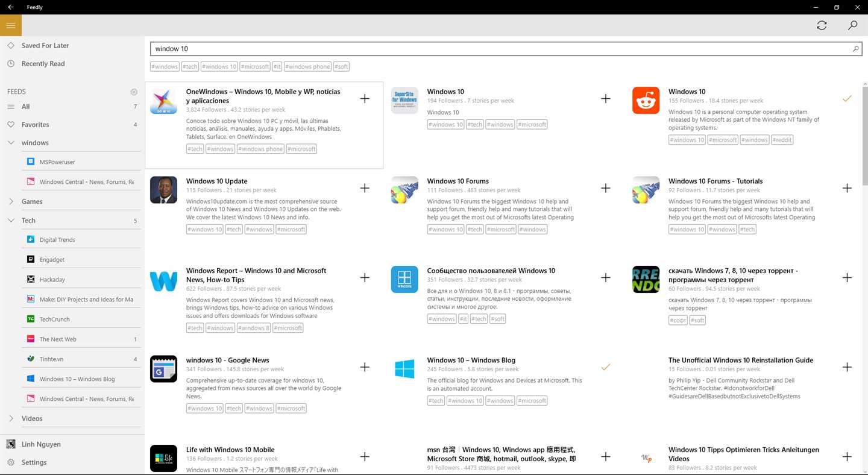Open The Next Web feed
The width and height of the screenshot is (868, 475).
click(58, 339)
